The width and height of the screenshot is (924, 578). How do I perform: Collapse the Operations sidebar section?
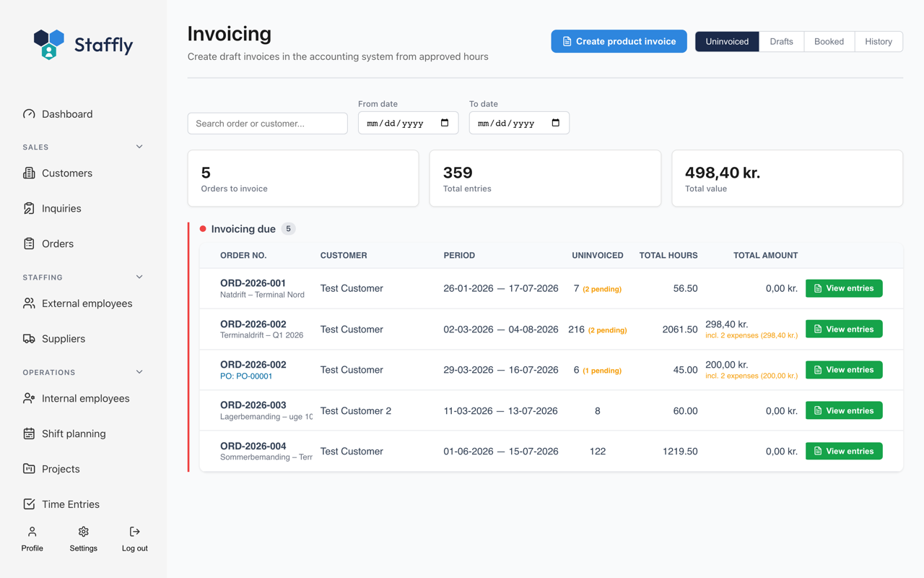[x=139, y=372]
